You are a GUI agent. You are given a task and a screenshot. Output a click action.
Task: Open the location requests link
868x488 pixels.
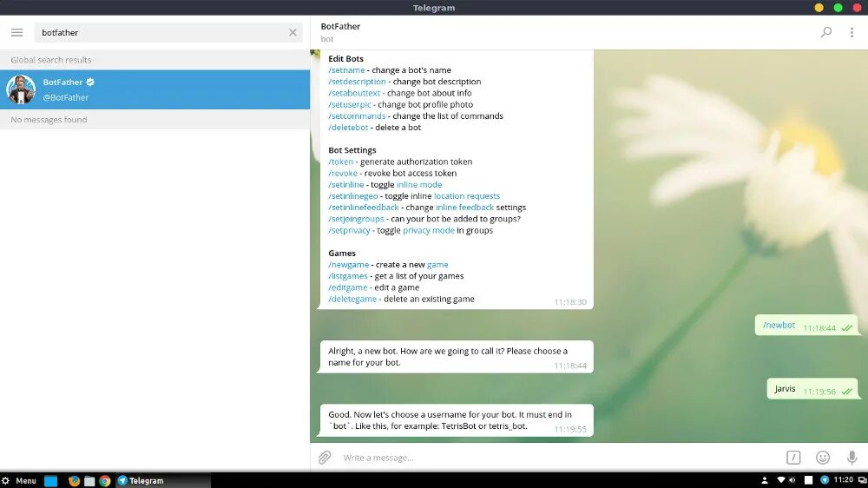coord(467,196)
